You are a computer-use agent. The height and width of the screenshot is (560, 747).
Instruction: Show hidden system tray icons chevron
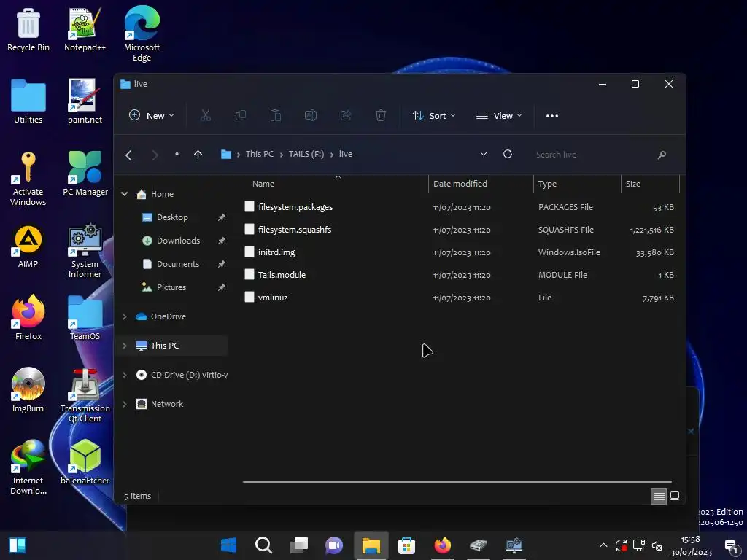point(603,545)
